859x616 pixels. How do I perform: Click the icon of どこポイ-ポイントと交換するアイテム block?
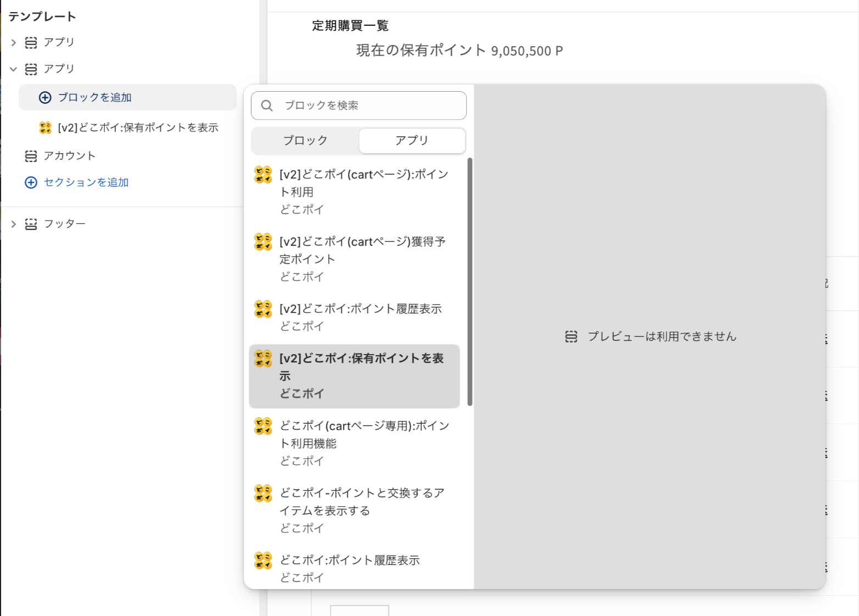click(263, 493)
